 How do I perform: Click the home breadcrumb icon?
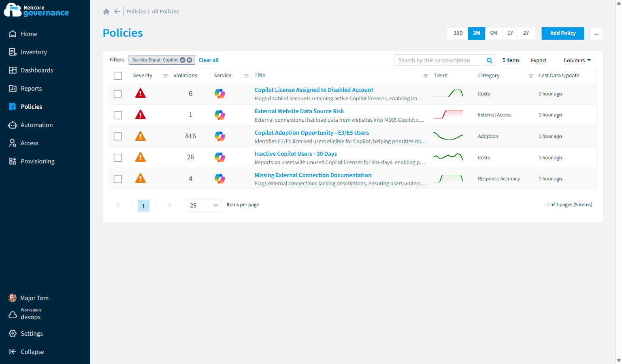pyautogui.click(x=107, y=12)
